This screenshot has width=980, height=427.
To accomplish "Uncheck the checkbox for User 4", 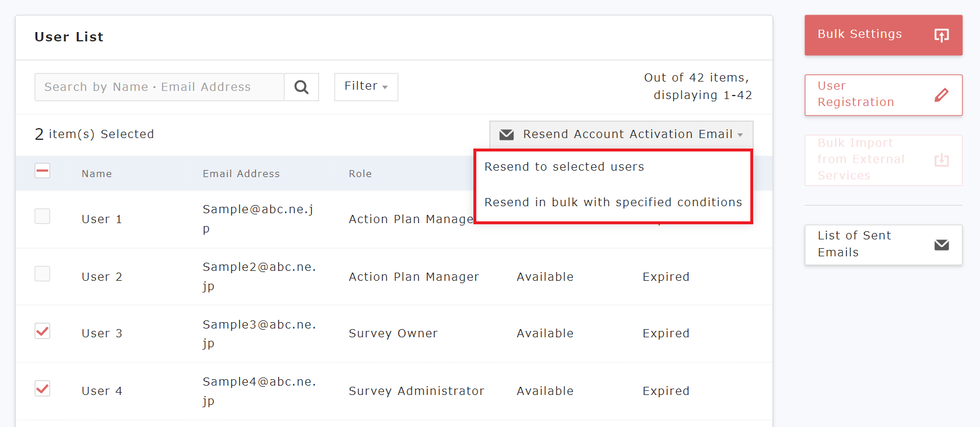I will (x=43, y=389).
